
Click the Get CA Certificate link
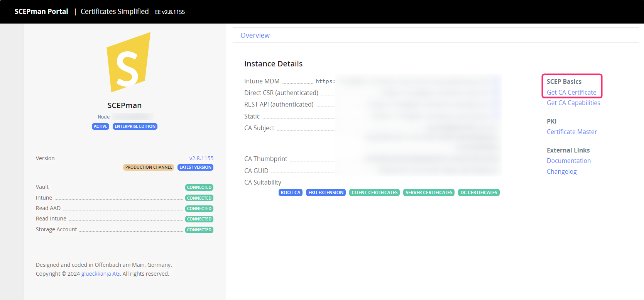click(x=571, y=92)
